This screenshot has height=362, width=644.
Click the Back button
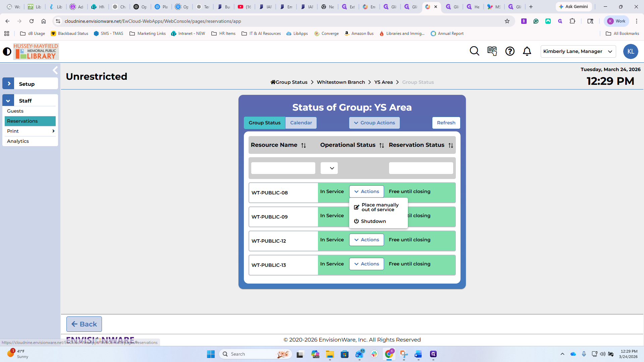[x=84, y=324]
